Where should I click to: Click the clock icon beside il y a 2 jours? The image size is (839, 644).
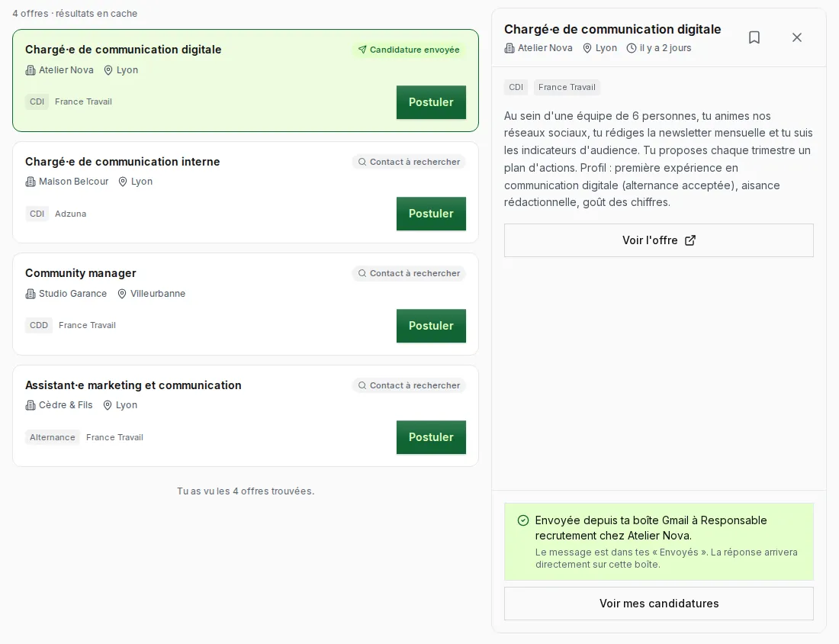[x=632, y=48]
